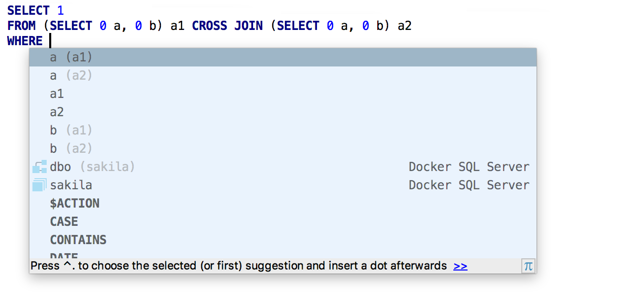Click the WHERE keyword in the editor
The height and width of the screenshot is (304, 644).
(25, 41)
